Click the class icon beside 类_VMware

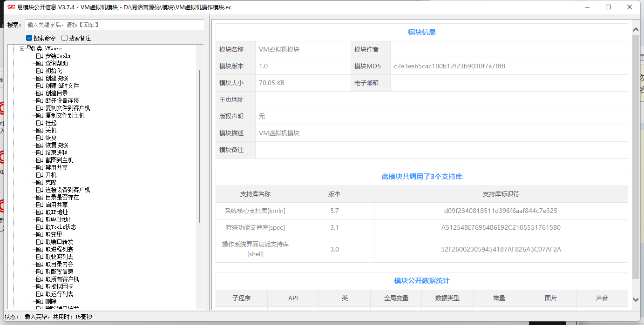pyautogui.click(x=32, y=48)
